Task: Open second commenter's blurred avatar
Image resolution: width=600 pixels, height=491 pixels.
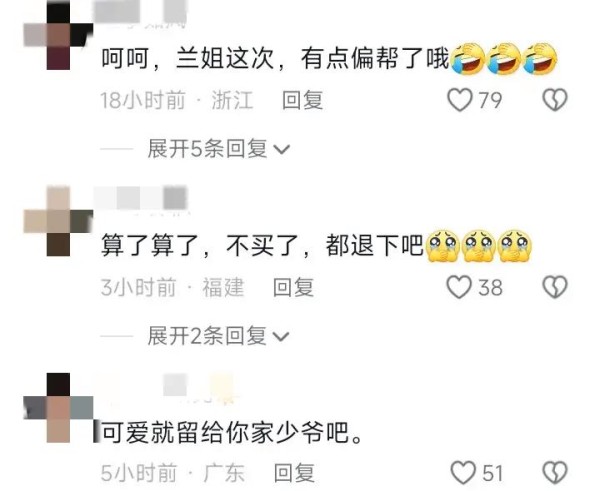Action: tap(58, 221)
